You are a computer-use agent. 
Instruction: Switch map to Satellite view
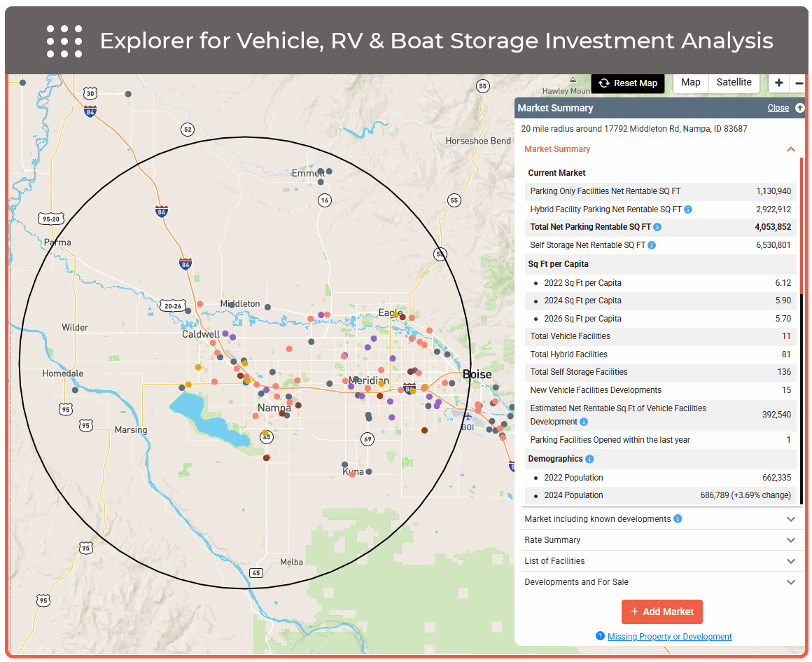734,83
